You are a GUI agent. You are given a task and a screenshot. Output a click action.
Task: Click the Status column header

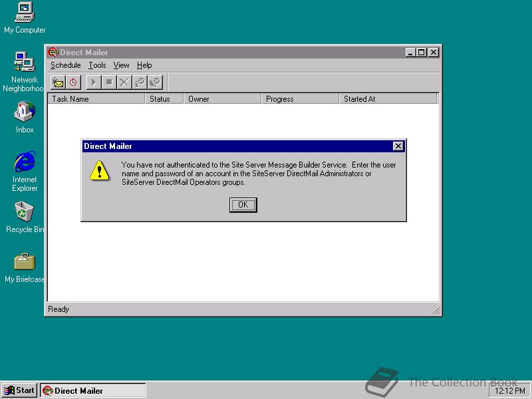(164, 98)
